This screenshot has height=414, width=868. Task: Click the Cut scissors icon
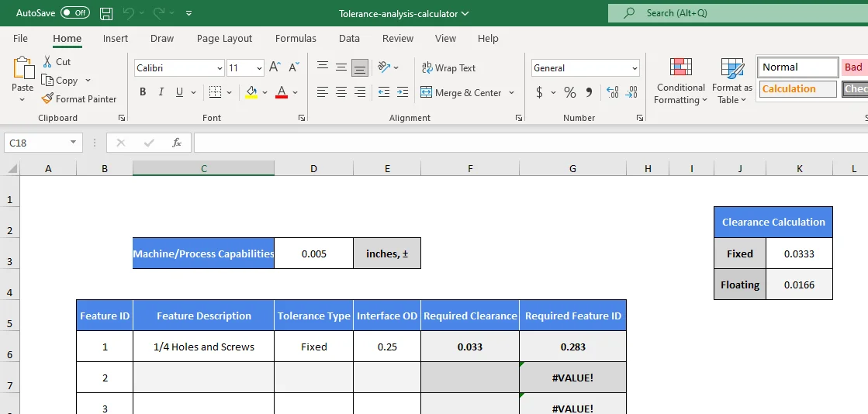(47, 61)
